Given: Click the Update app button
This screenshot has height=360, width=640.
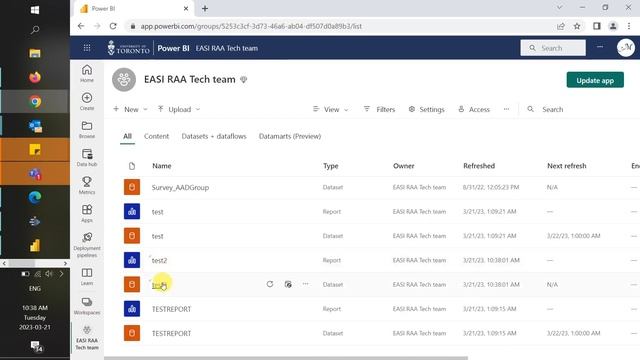Looking at the screenshot, I should [595, 80].
